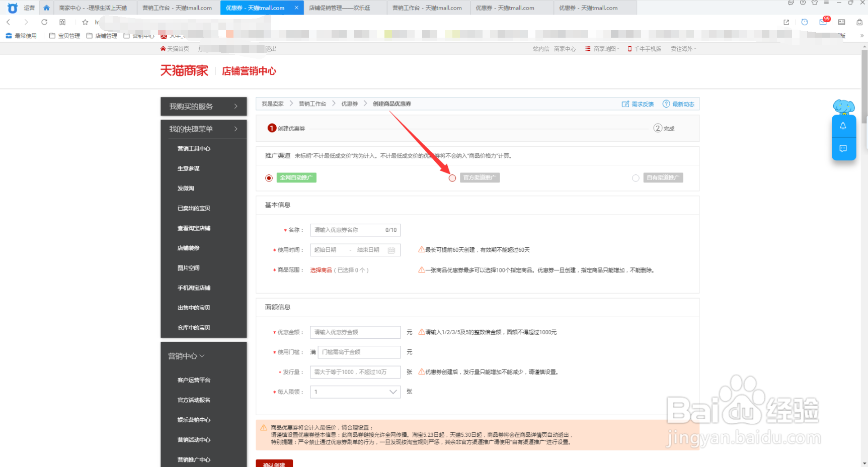Open 店铺装修 in sidebar
This screenshot has width=868, height=467.
(188, 248)
